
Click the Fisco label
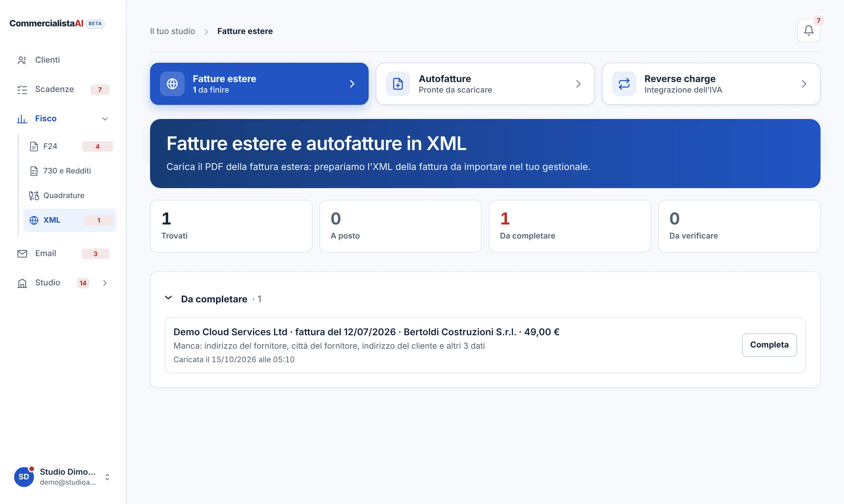[46, 119]
